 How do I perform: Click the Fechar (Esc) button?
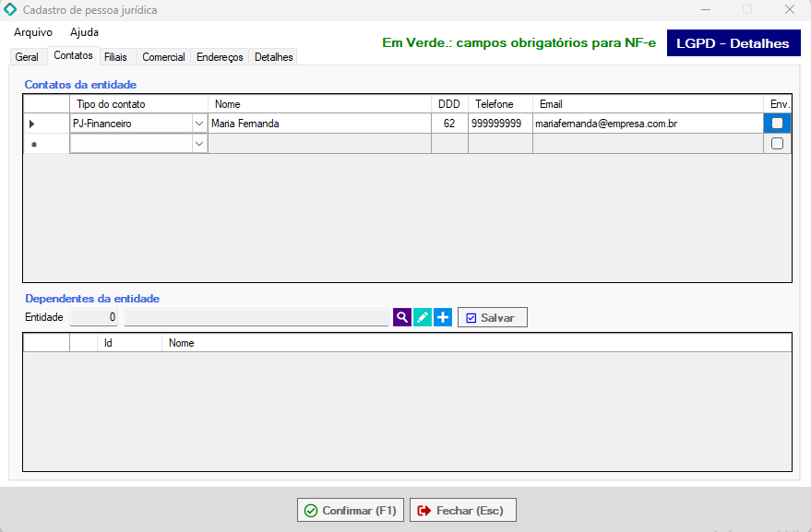pyautogui.click(x=462, y=510)
